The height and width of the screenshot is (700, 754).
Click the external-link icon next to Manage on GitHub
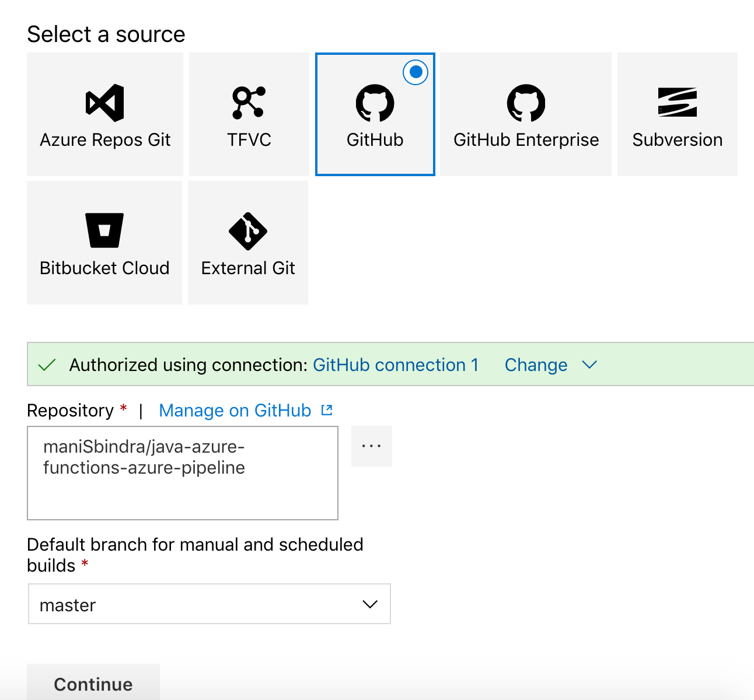pos(327,410)
